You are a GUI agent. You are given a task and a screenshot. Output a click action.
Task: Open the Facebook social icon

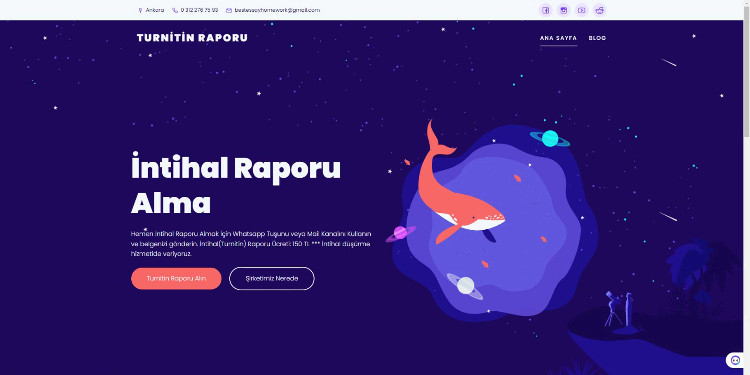[546, 10]
